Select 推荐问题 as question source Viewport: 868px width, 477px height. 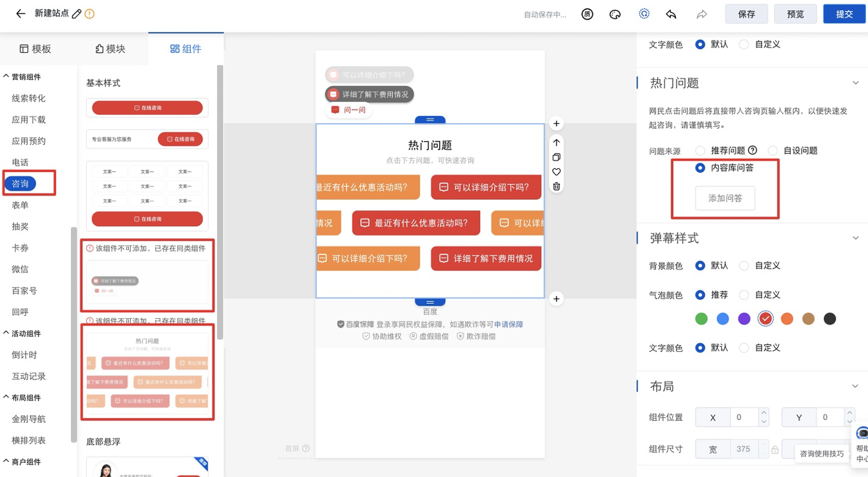tap(700, 151)
